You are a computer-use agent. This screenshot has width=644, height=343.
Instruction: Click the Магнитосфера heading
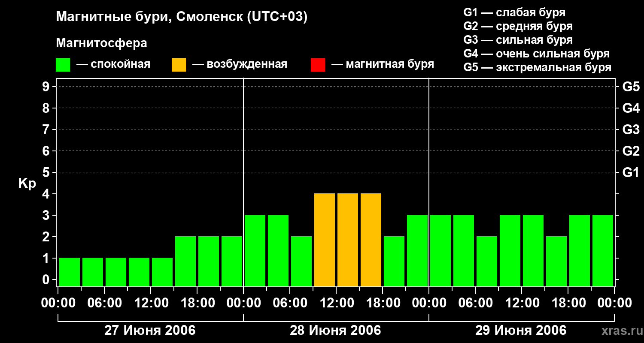(x=101, y=43)
